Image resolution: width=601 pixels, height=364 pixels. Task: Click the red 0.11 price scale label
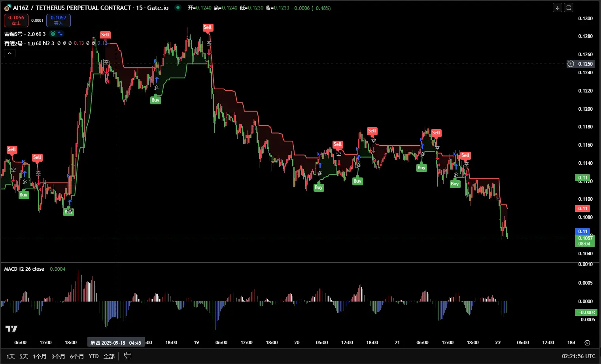pos(583,208)
